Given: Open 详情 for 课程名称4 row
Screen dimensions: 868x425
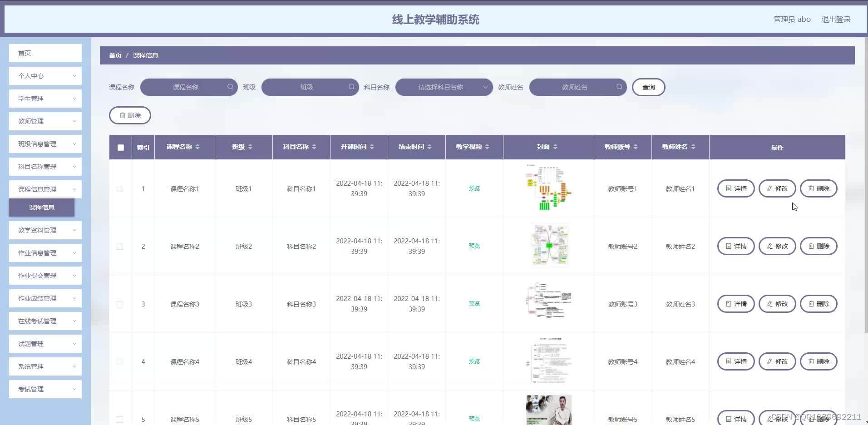Looking at the screenshot, I should coord(736,361).
